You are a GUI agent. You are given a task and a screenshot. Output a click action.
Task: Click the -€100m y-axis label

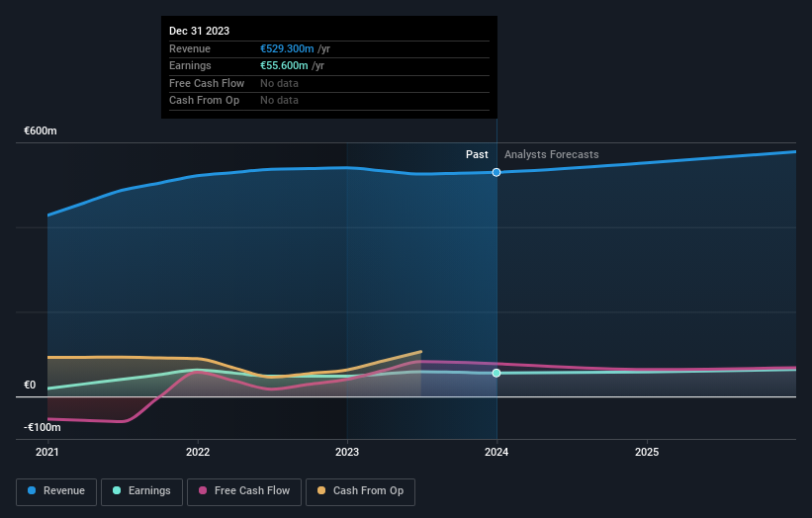pyautogui.click(x=42, y=427)
